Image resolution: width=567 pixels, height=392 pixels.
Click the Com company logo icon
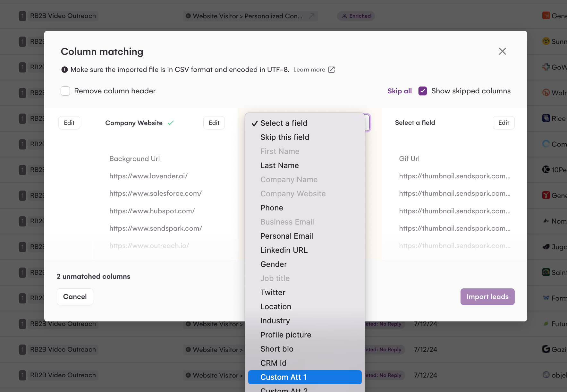click(x=546, y=144)
